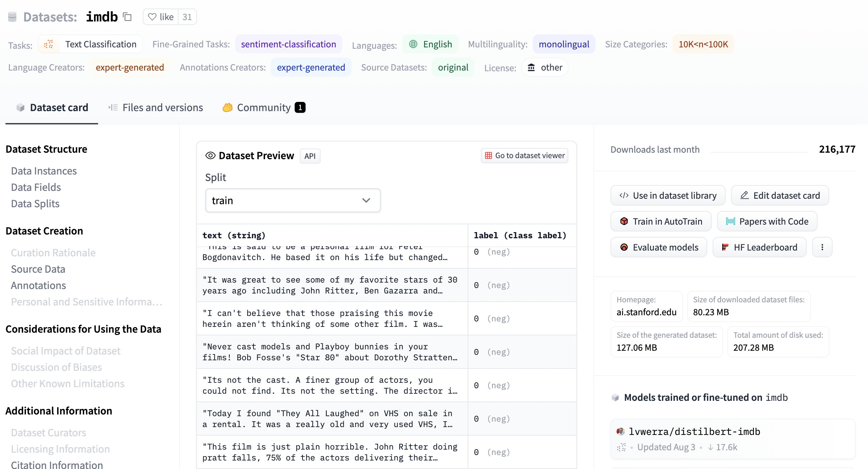Expand the sentiment-classification filter tag
868x469 pixels.
tap(288, 44)
